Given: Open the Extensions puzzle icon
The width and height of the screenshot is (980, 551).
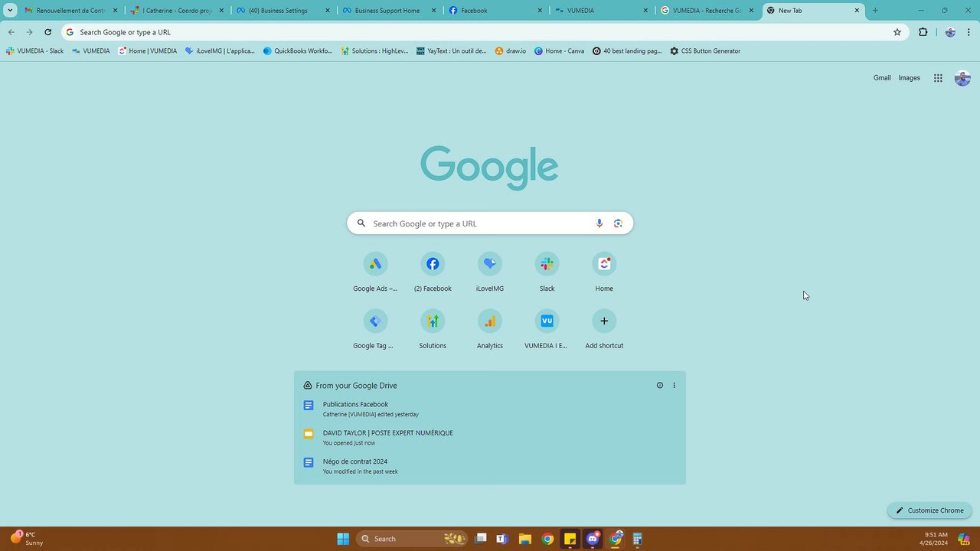Looking at the screenshot, I should 923,32.
